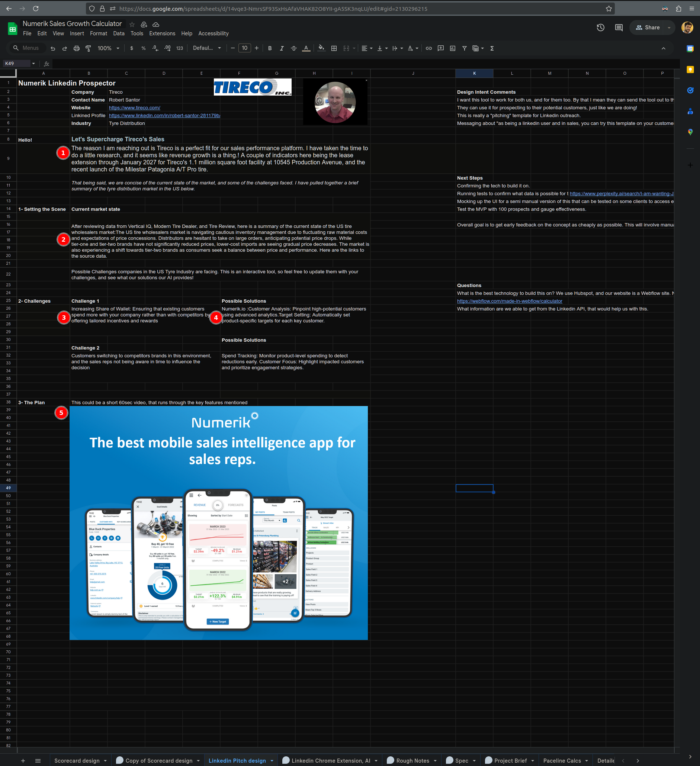Open the Insert menu

[x=77, y=33]
